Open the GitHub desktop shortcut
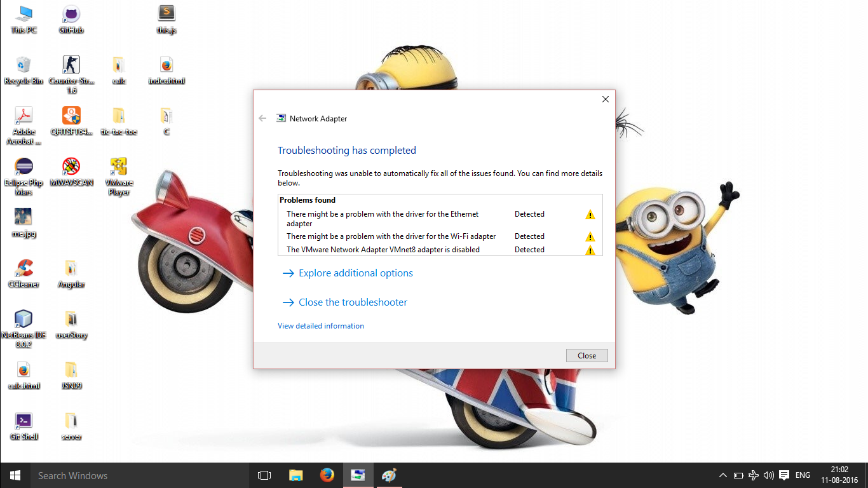Screen dimensions: 868x488 point(71,20)
